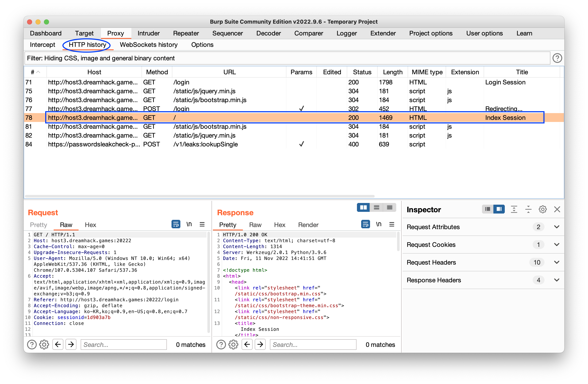Open the Repeater tab
The width and height of the screenshot is (588, 384).
186,33
